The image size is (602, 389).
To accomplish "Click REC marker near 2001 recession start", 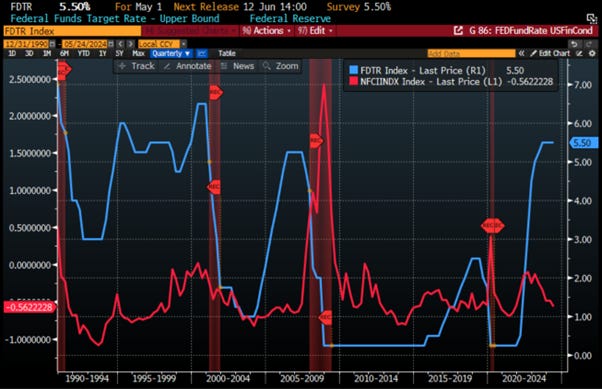I will [216, 92].
